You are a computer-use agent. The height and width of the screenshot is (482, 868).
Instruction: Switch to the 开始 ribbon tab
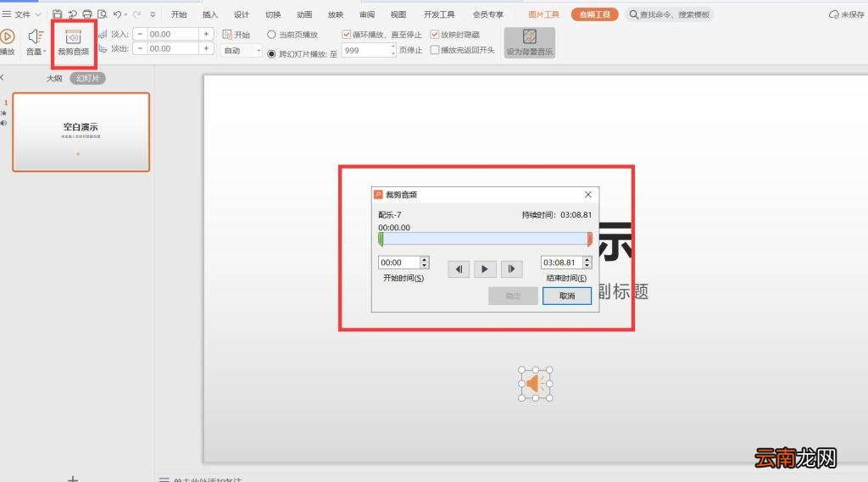pyautogui.click(x=179, y=14)
